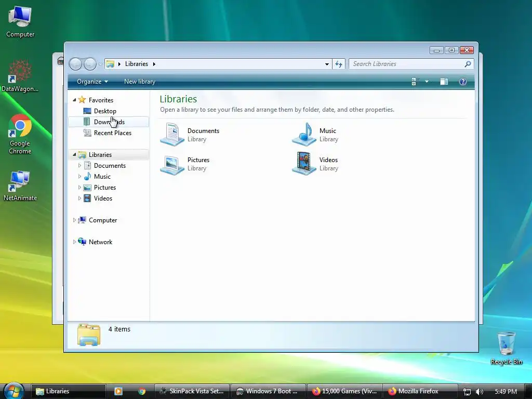The width and height of the screenshot is (532, 399).
Task: Open Computer desktop icon
Action: point(20,21)
